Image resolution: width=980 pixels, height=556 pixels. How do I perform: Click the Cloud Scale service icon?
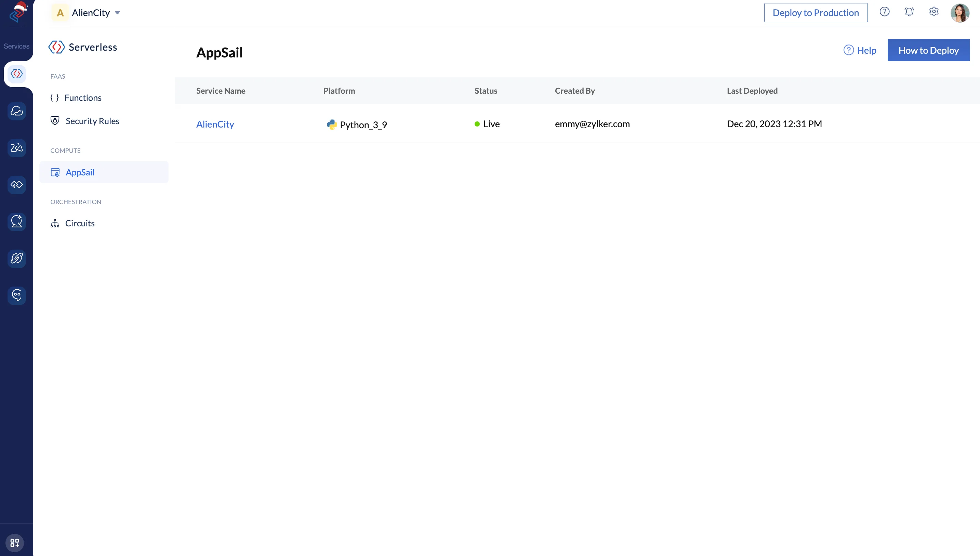16,111
